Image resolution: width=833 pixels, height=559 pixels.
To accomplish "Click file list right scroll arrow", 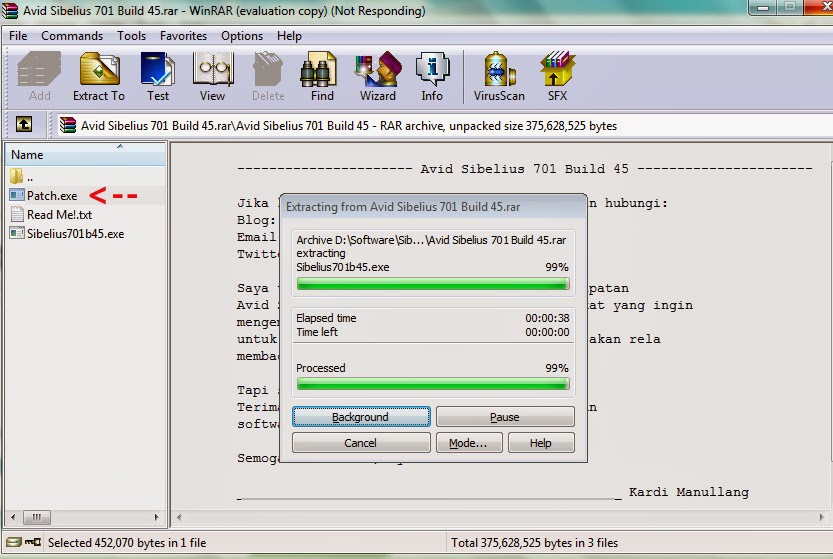I will 157,516.
